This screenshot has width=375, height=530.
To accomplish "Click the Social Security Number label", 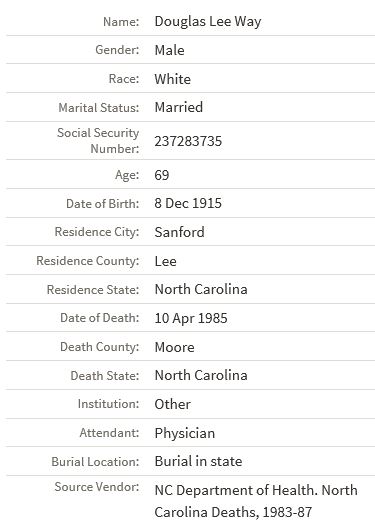I will 98,141.
